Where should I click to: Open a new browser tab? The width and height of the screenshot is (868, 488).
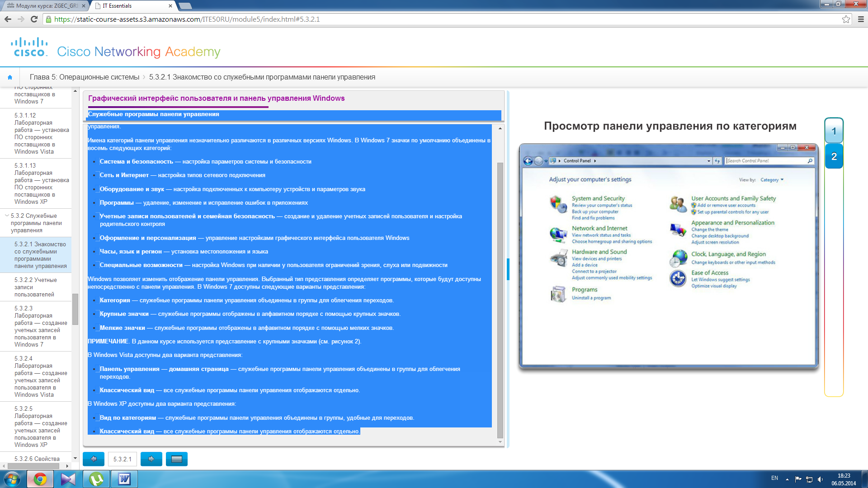[185, 6]
